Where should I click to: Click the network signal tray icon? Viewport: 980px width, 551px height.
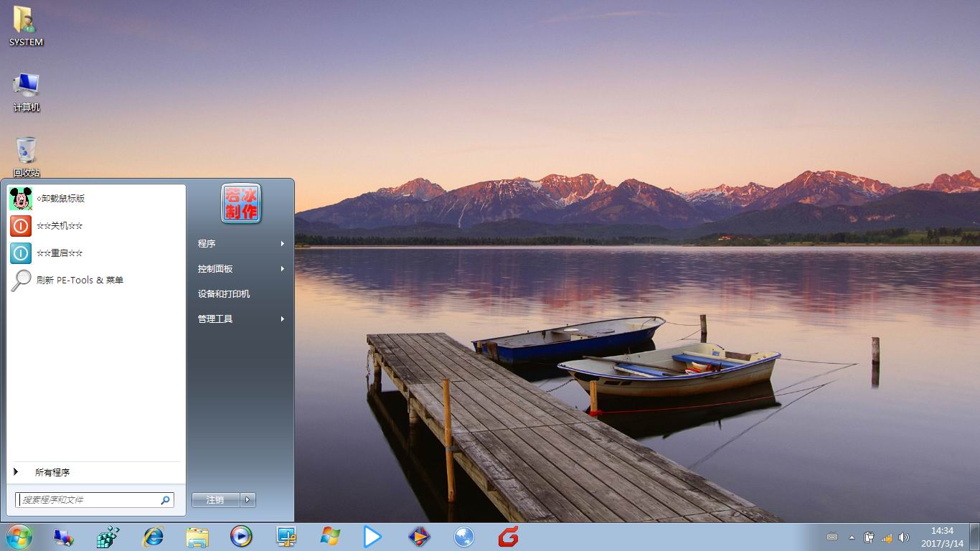(887, 537)
